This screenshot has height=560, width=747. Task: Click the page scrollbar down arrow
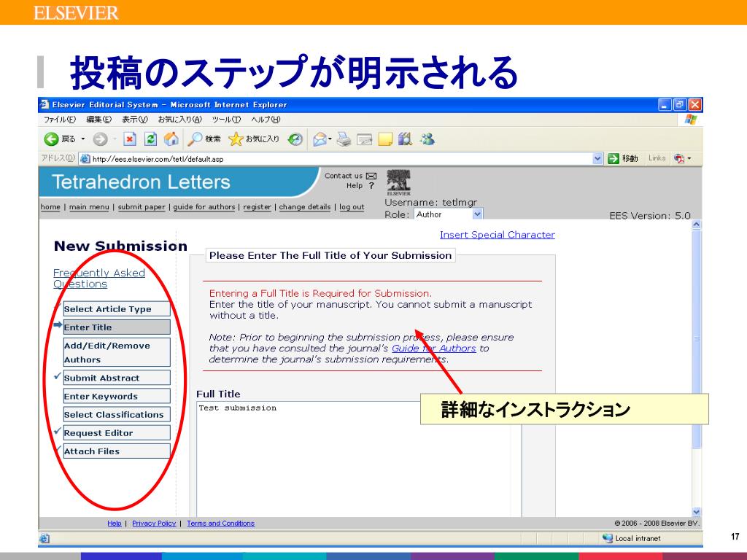[697, 512]
